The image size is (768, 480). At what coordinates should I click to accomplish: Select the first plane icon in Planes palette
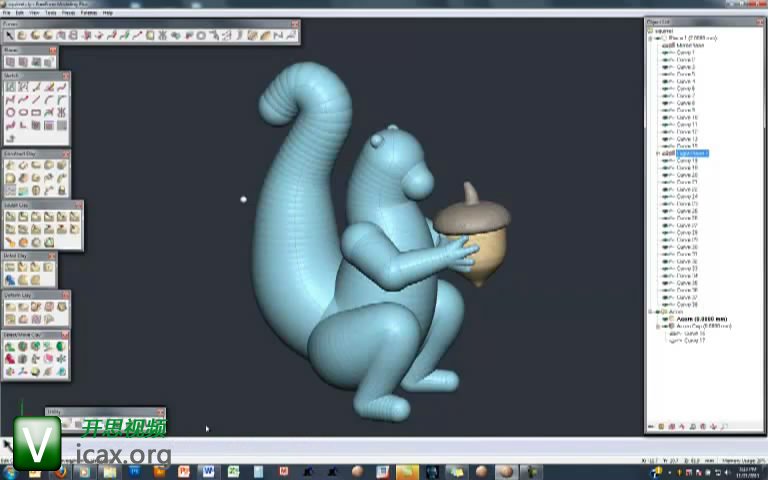[x=10, y=62]
